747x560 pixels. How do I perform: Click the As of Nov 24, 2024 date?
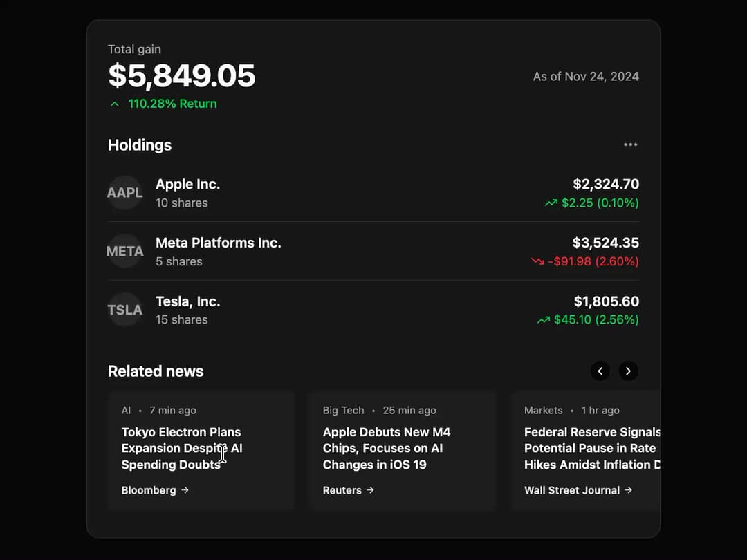coord(586,77)
